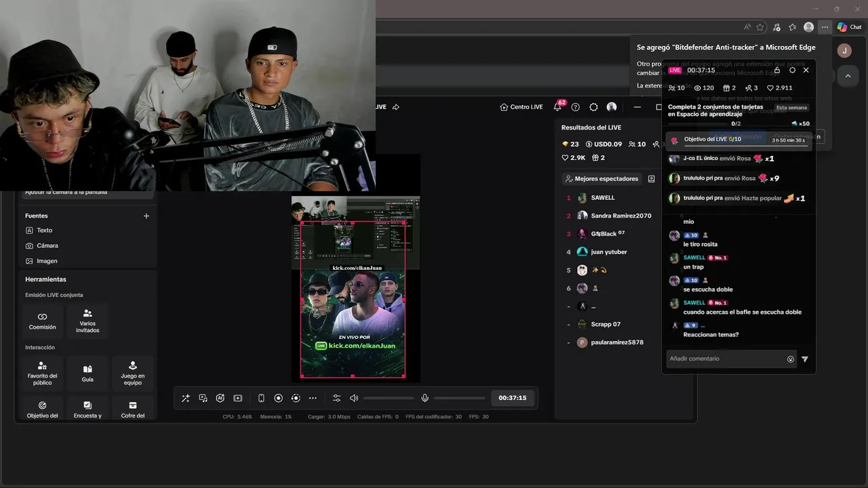This screenshot has height=488, width=868.
Task: Open Edge favorites star-list icon
Action: coord(792,27)
